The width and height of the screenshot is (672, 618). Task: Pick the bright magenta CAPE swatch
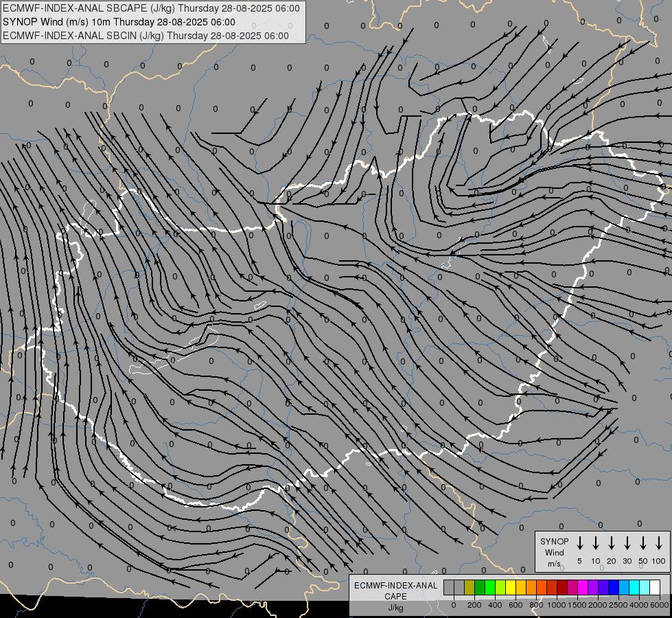[583, 588]
